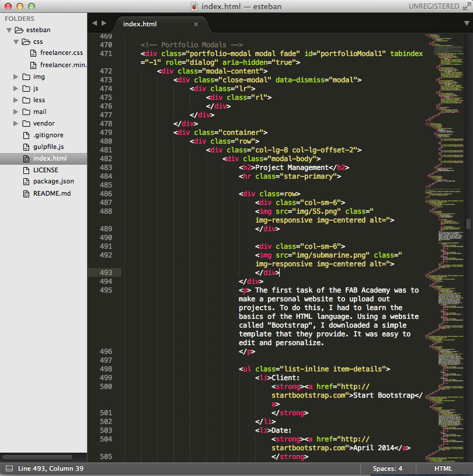The height and width of the screenshot is (476, 473).
Task: Open freelancer.css from the sidebar
Action: click(61, 53)
